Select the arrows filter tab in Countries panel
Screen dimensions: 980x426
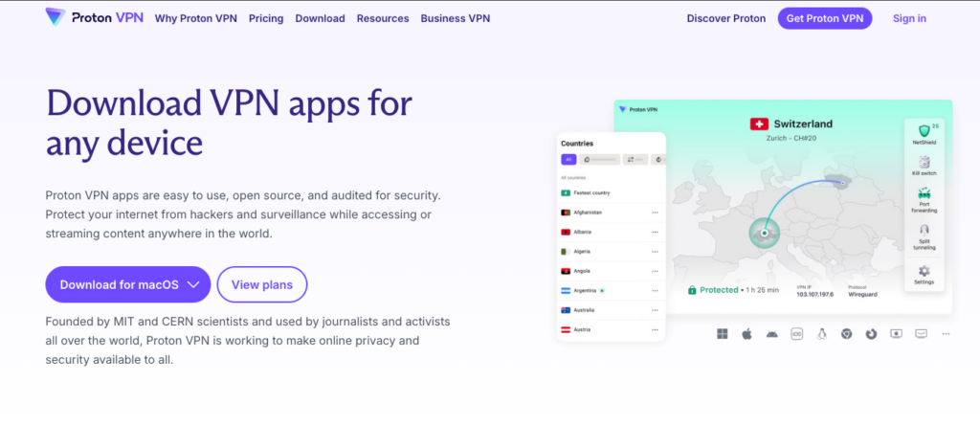pyautogui.click(x=635, y=160)
